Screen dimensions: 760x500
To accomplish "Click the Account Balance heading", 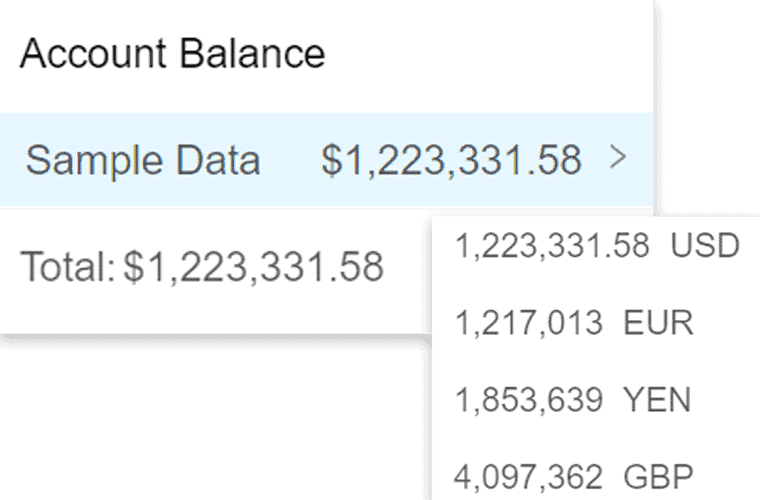I will click(172, 53).
